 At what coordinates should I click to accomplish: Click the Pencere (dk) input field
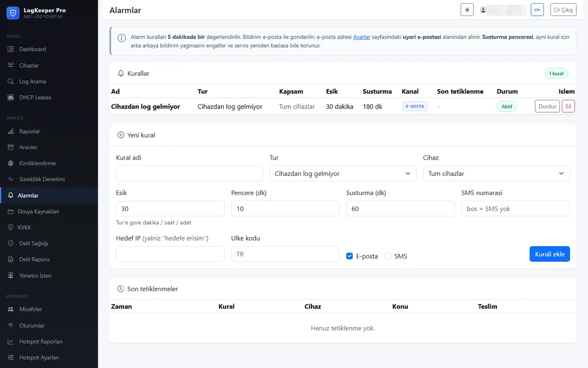tap(285, 208)
